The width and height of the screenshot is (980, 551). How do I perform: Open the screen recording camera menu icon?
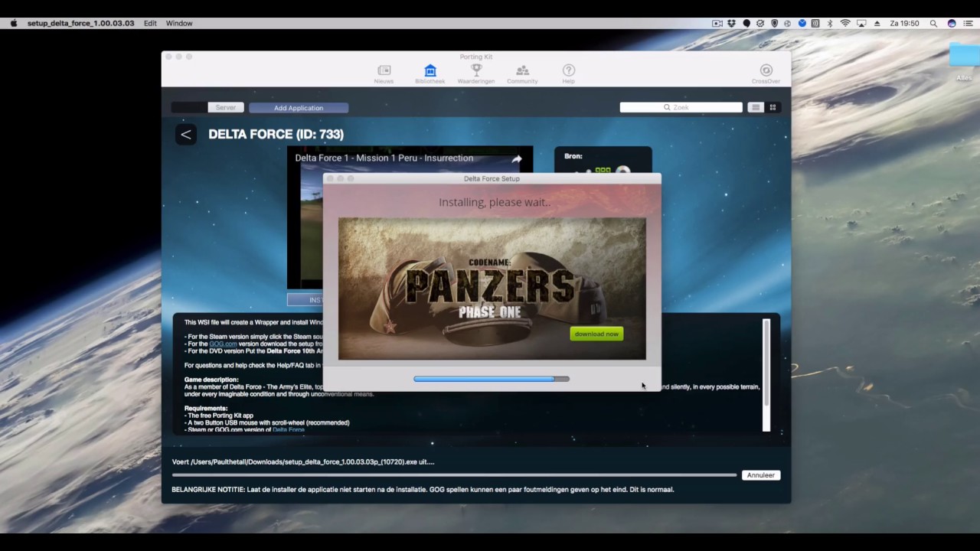pos(717,24)
